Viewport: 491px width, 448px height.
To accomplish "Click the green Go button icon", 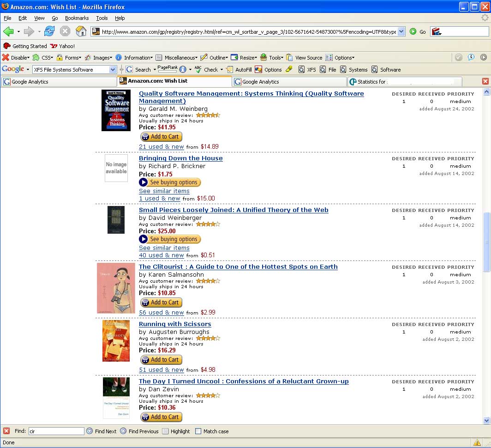I will click(413, 31).
